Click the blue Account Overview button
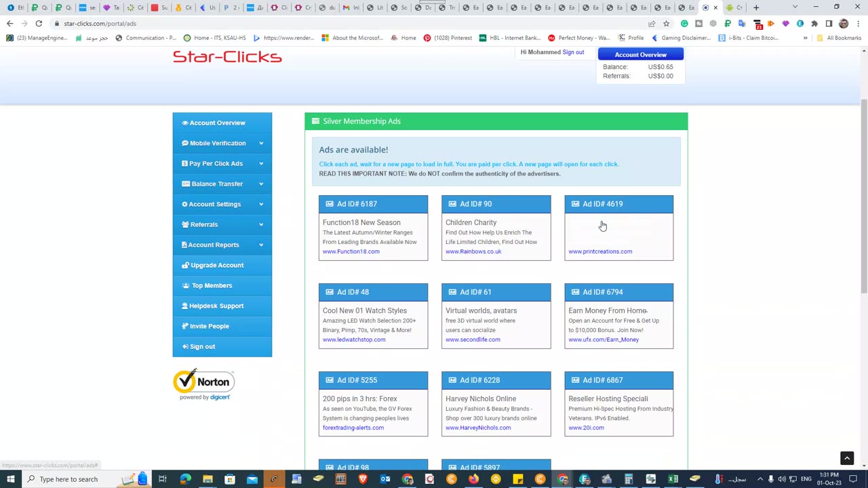The width and height of the screenshot is (868, 488). pyautogui.click(x=640, y=54)
